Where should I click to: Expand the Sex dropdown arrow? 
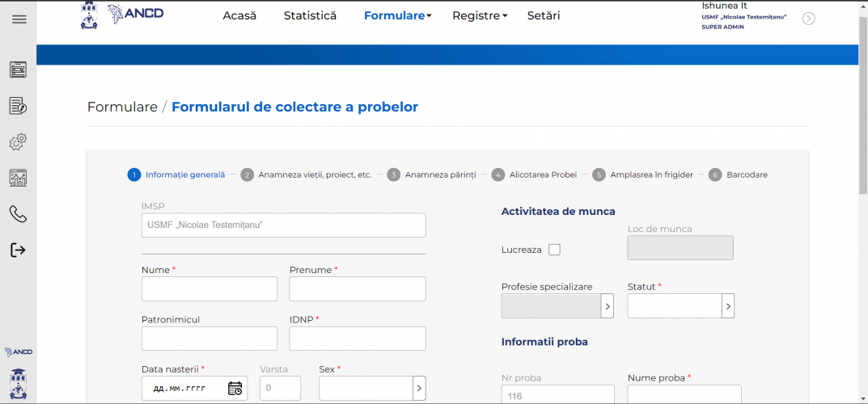(x=419, y=388)
